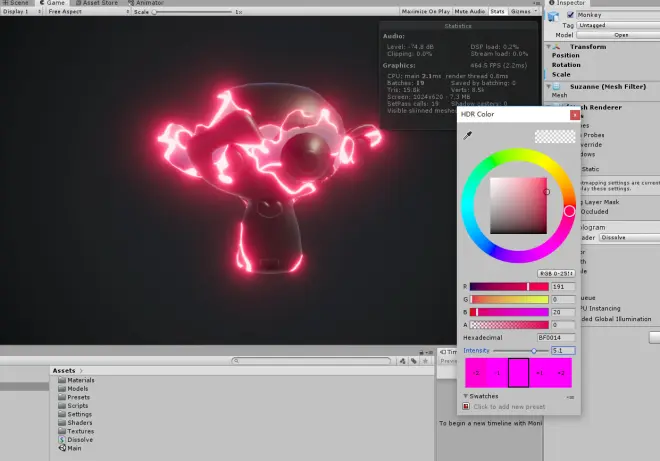
Task: Click the Monkey name field in Inspector
Action: tap(618, 15)
